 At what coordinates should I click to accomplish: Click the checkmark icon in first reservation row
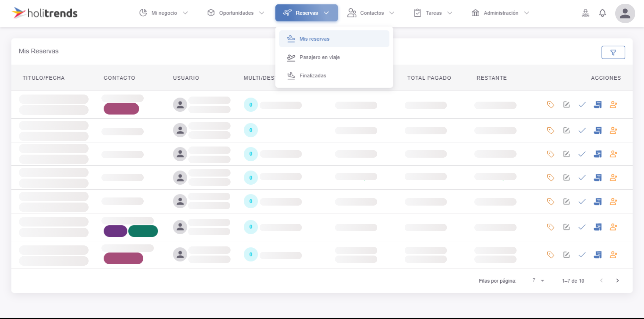(x=582, y=105)
